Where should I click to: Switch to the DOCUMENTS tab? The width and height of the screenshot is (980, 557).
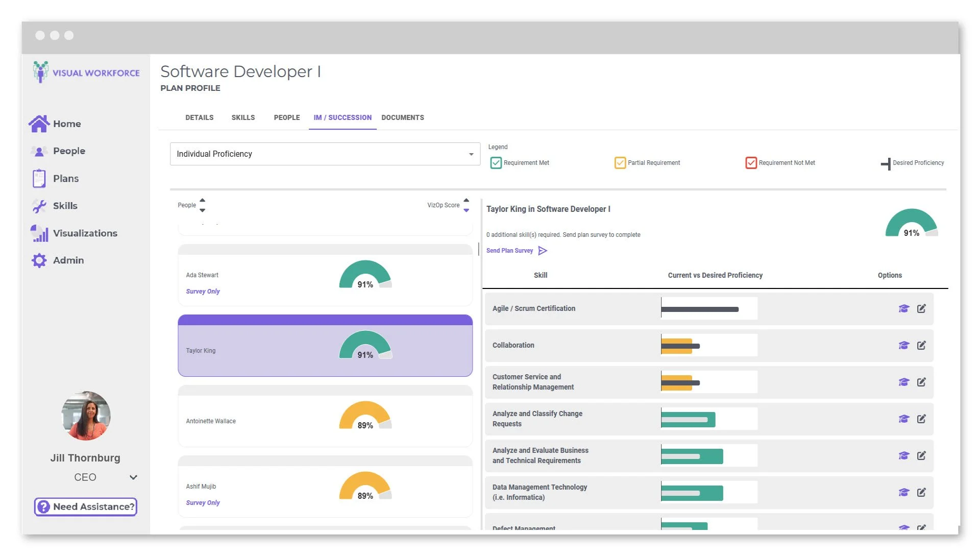402,117
